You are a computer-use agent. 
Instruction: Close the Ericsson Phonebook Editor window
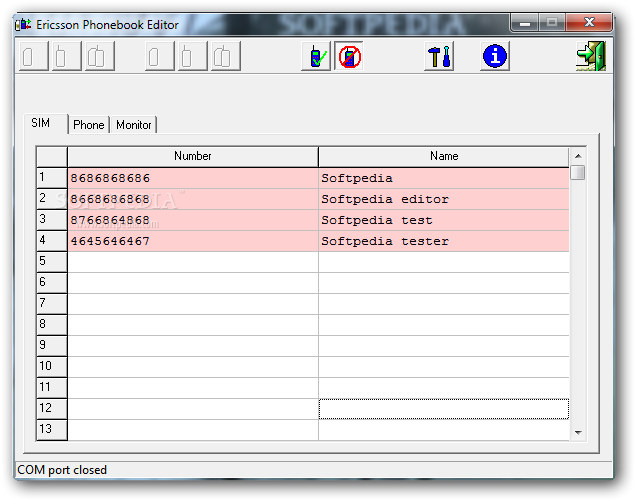point(589,22)
